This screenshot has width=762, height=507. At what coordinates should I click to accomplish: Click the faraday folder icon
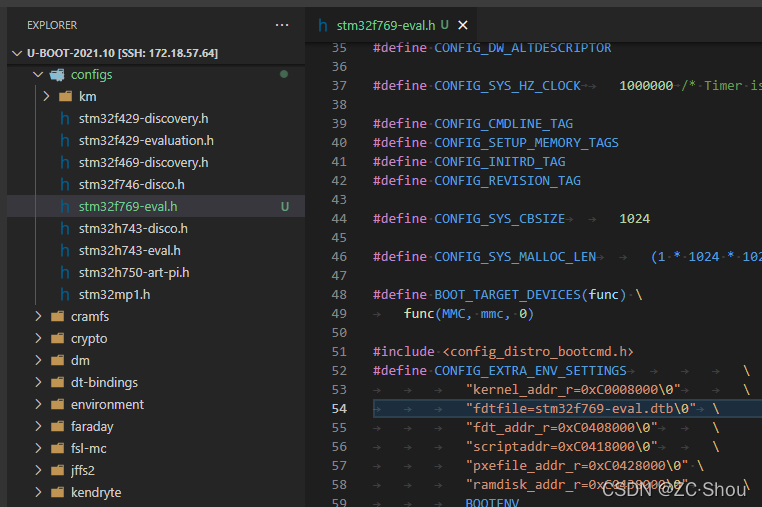(x=57, y=426)
